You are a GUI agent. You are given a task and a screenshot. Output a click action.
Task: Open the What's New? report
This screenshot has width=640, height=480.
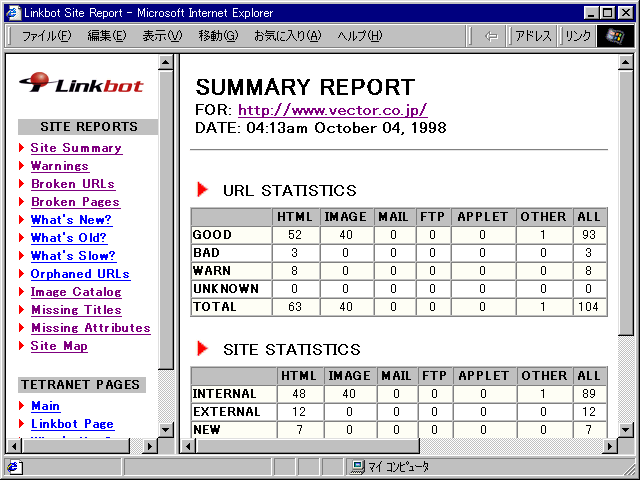[x=71, y=220]
